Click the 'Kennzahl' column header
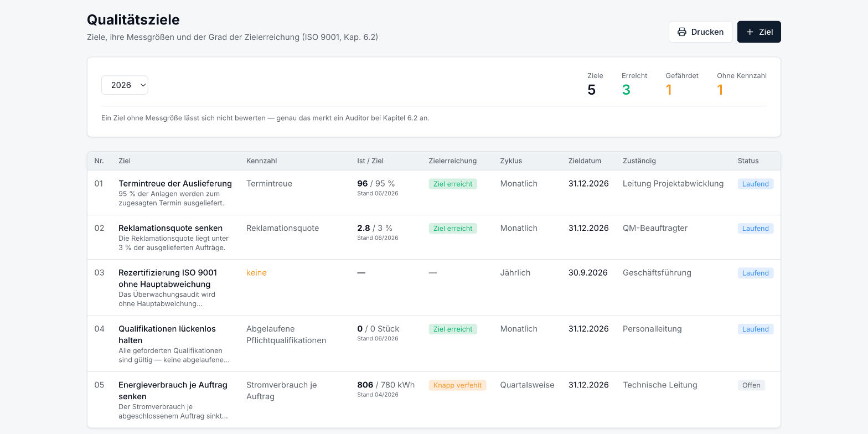The image size is (868, 434). (x=261, y=161)
